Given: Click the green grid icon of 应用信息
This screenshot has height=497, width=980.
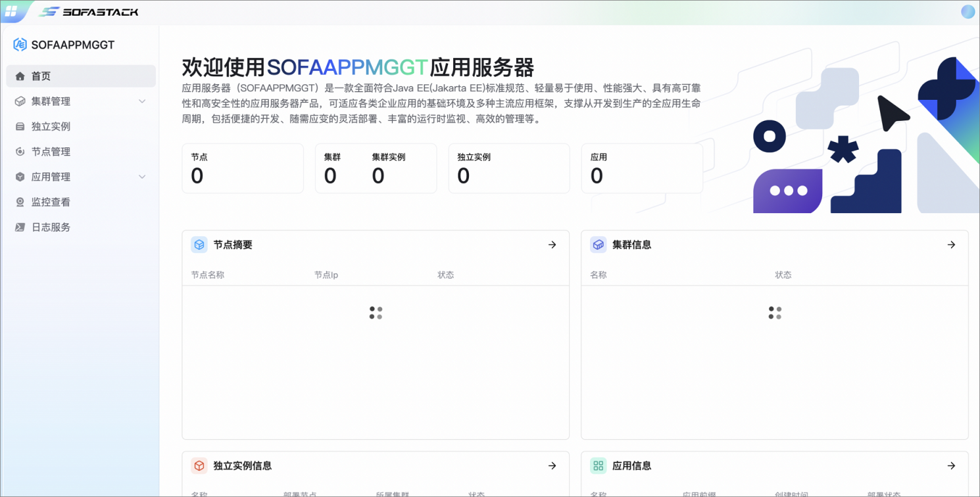Looking at the screenshot, I should pos(599,465).
